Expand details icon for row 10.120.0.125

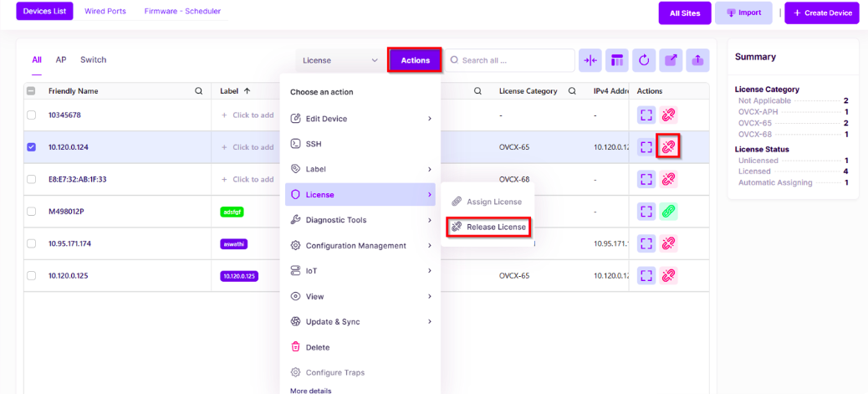(x=646, y=275)
